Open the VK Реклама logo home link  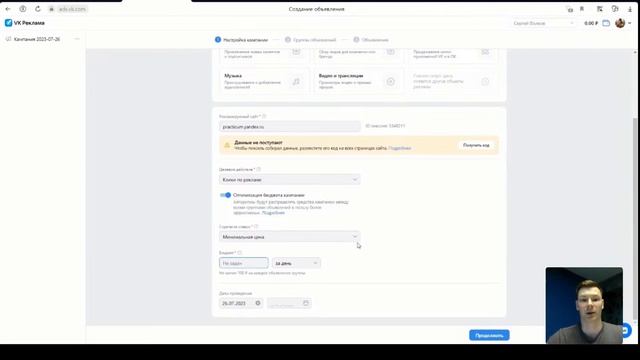click(x=25, y=23)
